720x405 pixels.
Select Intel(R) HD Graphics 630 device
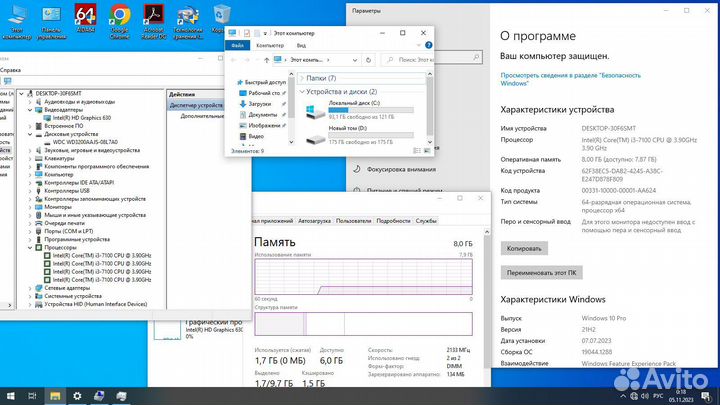82,118
